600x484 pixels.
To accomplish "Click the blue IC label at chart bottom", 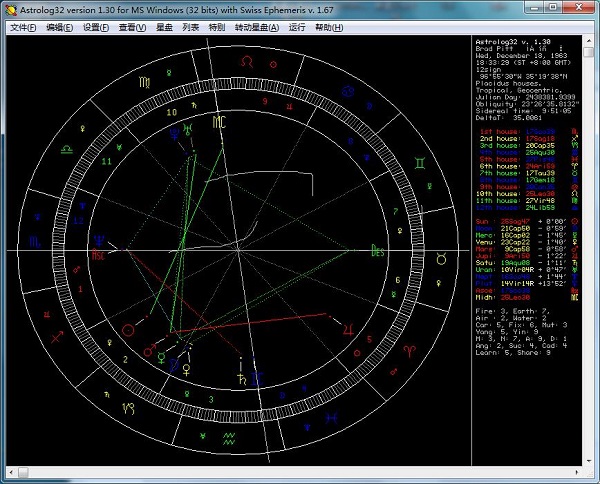I will (x=257, y=379).
